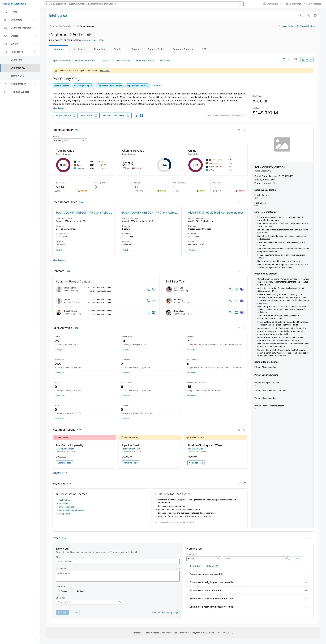Thumbs up the Spend Summary section
The width and height of the screenshot is (326, 644).
point(239,130)
